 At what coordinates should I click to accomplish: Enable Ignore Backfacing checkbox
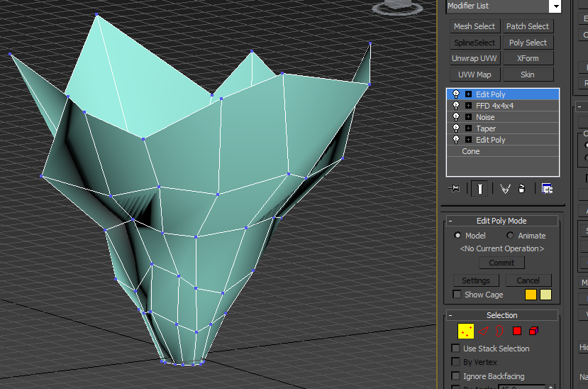(x=455, y=376)
